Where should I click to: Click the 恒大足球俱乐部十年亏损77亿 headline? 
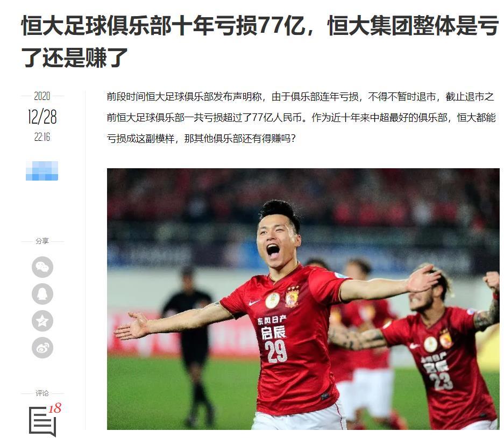coord(163,26)
